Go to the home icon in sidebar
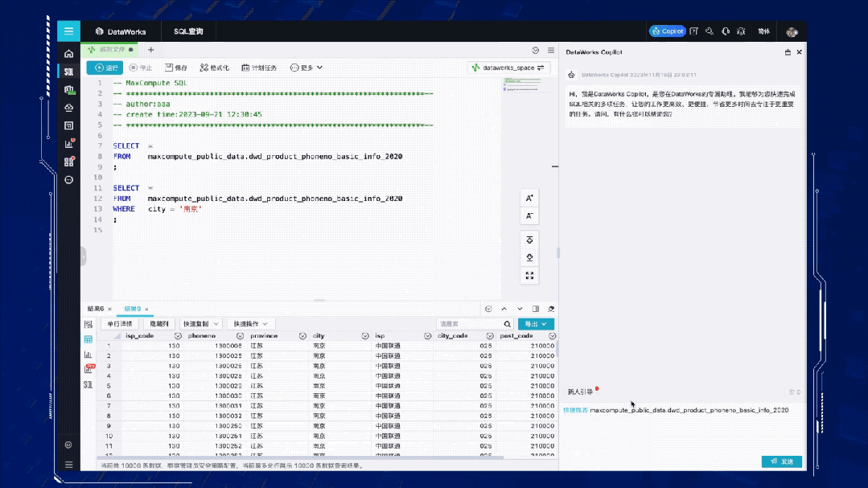The height and width of the screenshot is (488, 868). [68, 54]
